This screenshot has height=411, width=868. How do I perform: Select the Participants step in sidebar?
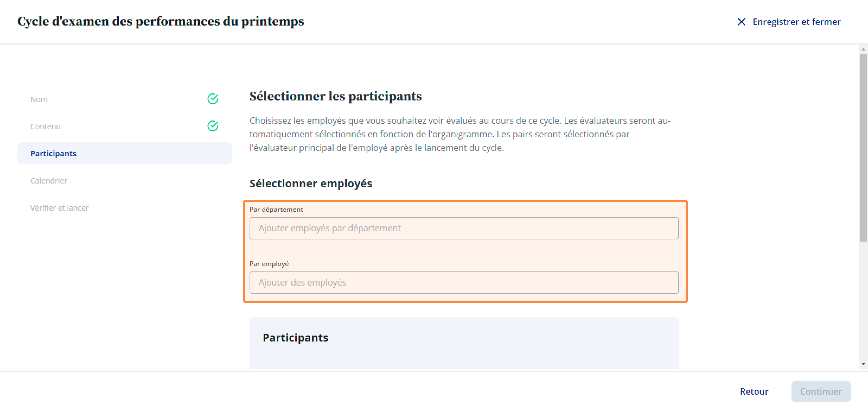pyautogui.click(x=125, y=153)
